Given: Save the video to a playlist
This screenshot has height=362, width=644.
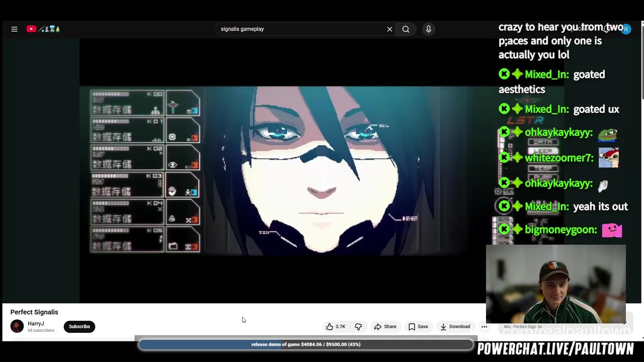Looking at the screenshot, I should point(418,327).
